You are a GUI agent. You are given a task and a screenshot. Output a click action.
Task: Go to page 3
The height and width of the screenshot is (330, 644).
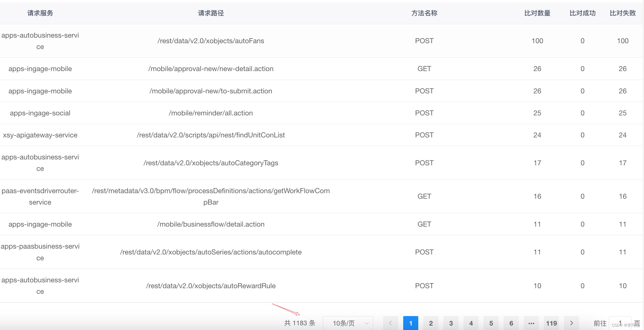451,323
